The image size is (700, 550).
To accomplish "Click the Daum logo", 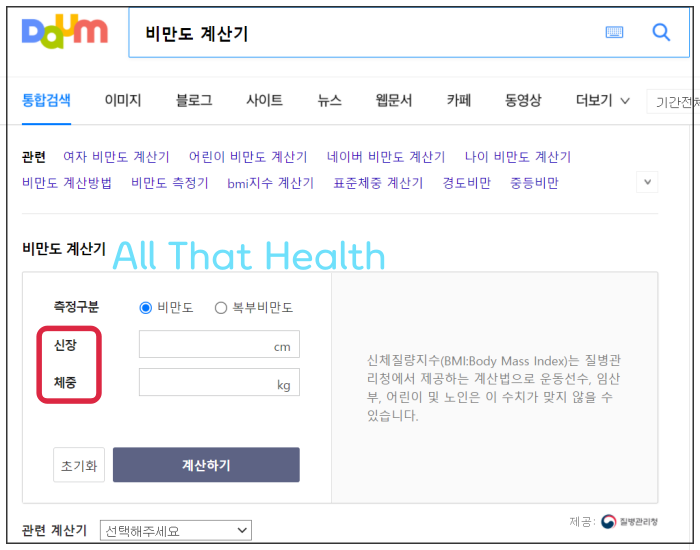I will [x=65, y=31].
